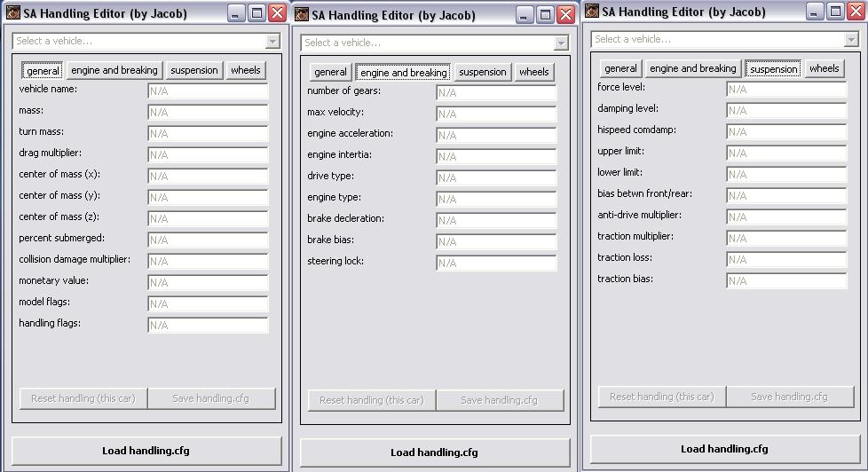Open wheels tab in middle window
Image resolution: width=868 pixels, height=472 pixels.
click(533, 72)
